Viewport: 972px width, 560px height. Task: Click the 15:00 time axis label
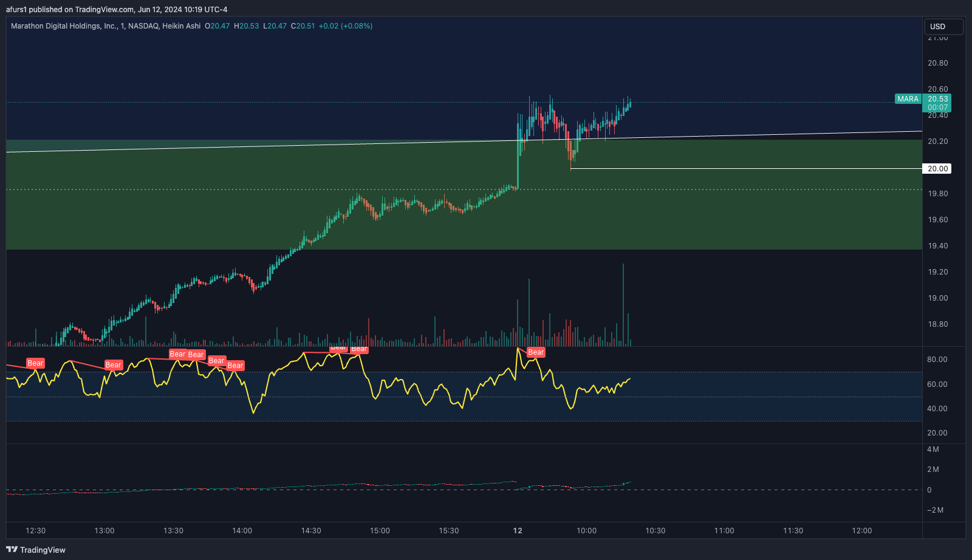pyautogui.click(x=380, y=531)
